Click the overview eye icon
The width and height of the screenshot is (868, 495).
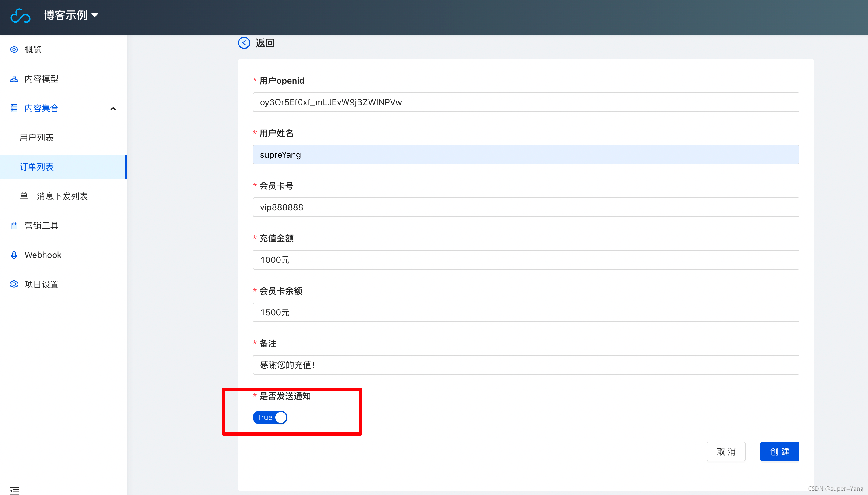click(14, 50)
